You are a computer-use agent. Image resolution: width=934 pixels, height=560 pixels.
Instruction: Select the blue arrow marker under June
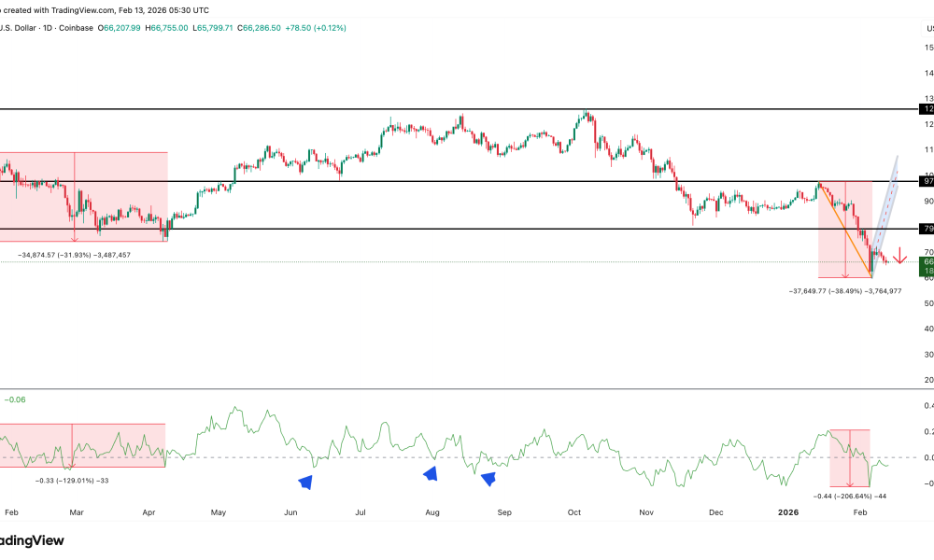[304, 482]
